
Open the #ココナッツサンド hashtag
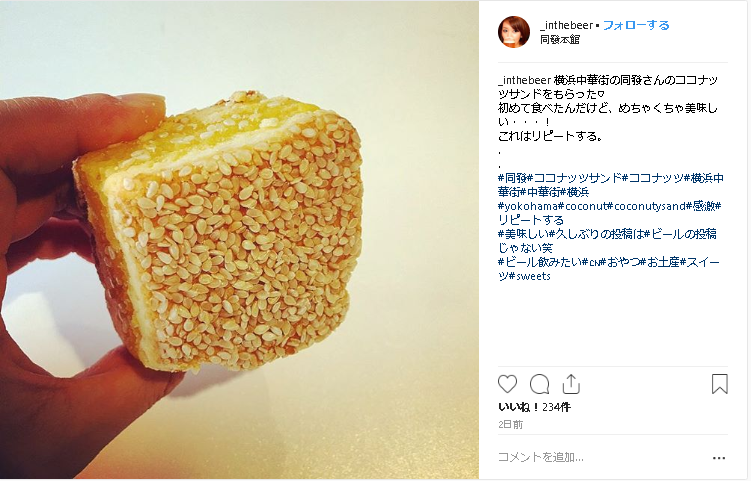coord(574,178)
